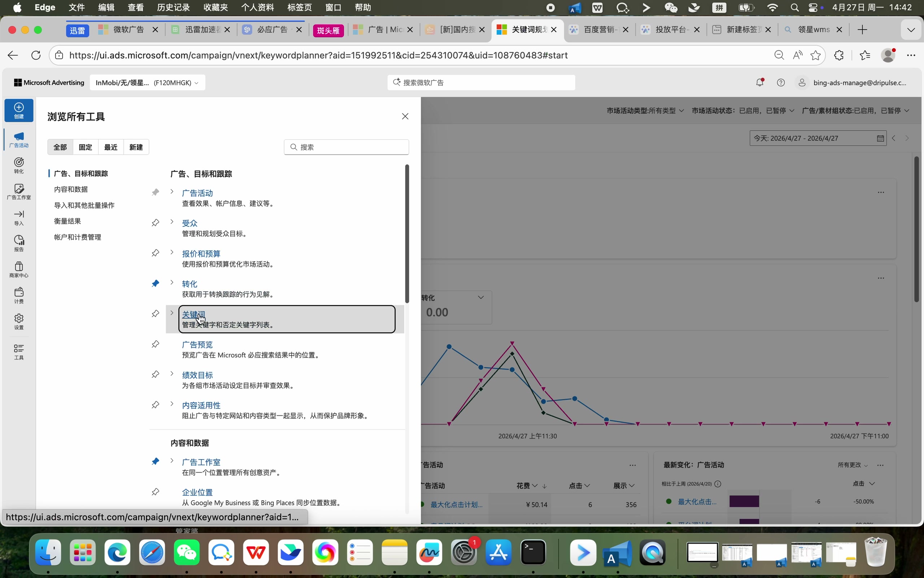Open the help question mark icon
924x578 pixels.
point(781,82)
